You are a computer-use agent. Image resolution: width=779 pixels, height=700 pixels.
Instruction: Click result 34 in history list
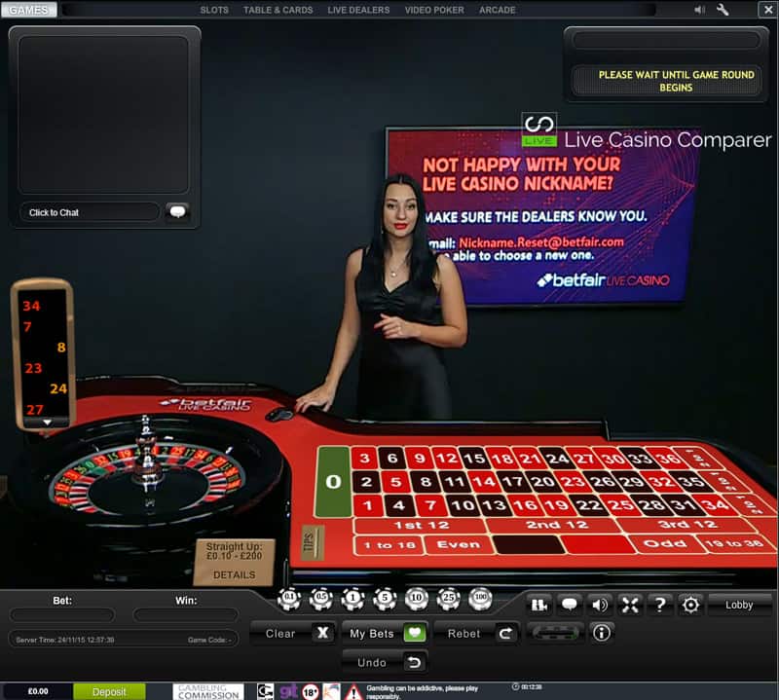coord(31,306)
